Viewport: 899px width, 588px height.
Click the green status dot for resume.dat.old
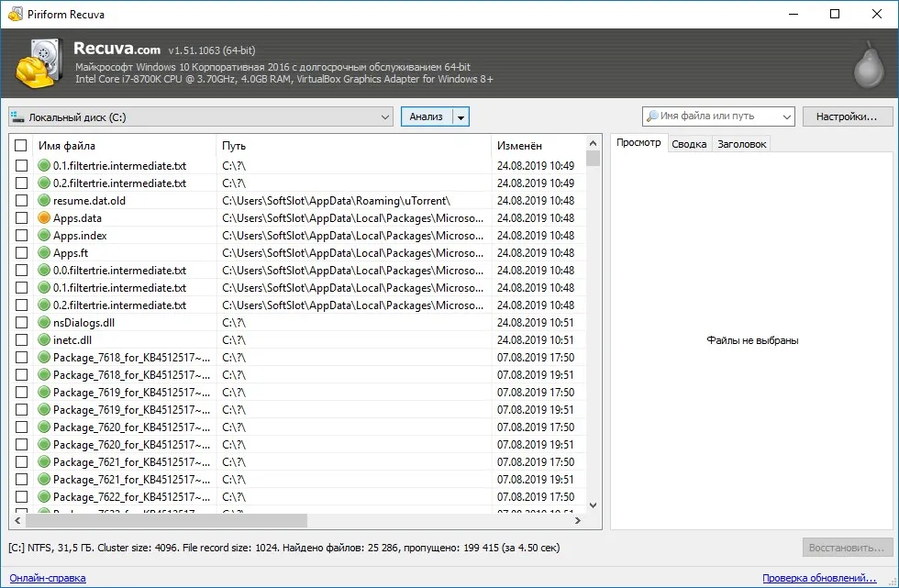[x=44, y=201]
